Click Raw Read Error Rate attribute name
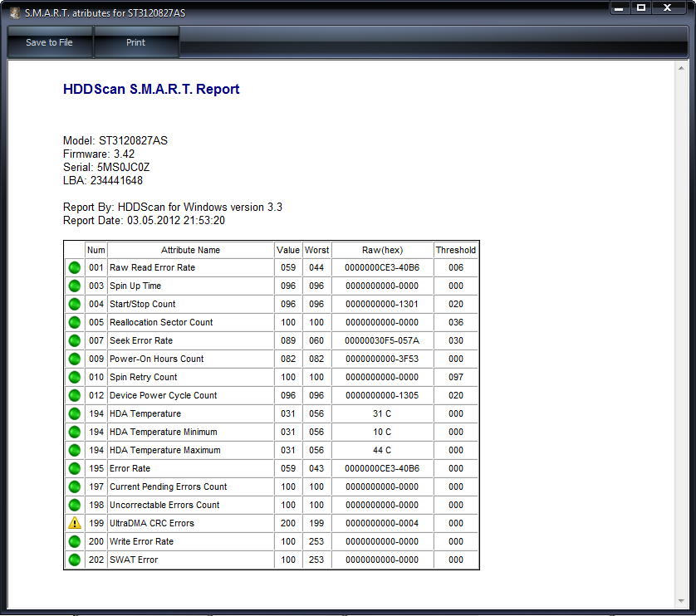 point(152,267)
